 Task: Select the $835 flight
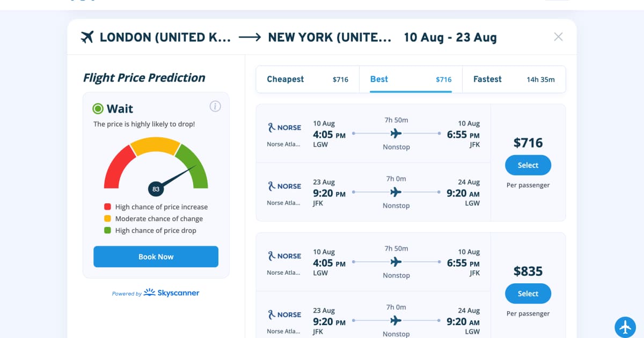[x=528, y=293]
